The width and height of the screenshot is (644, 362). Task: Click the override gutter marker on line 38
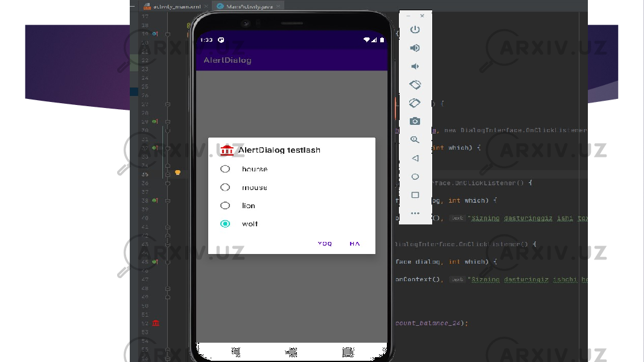coord(155,200)
